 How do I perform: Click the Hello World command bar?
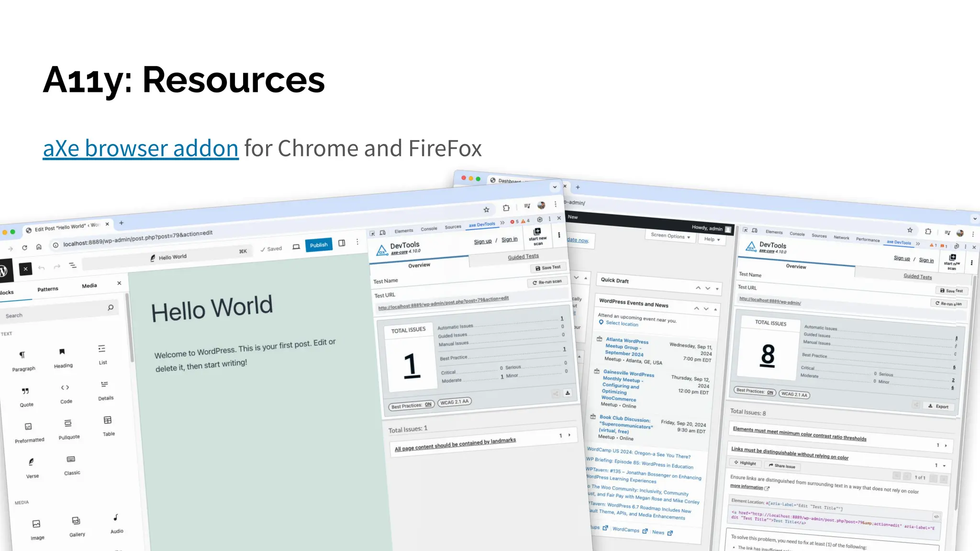point(167,257)
